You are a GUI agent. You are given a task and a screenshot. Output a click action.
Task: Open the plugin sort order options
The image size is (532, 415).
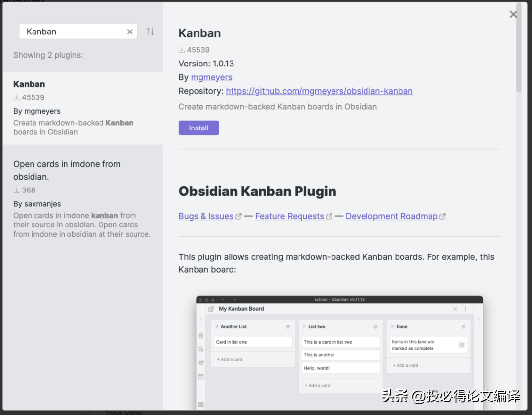(150, 32)
